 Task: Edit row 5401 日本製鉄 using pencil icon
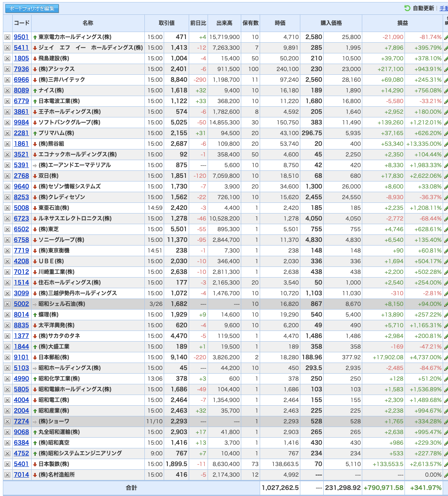click(446, 464)
